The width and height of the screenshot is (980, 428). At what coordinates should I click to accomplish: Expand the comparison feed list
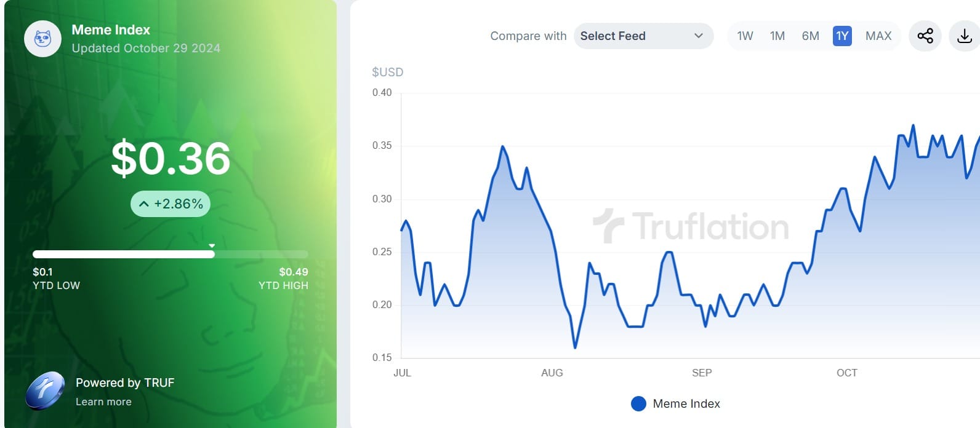click(643, 36)
